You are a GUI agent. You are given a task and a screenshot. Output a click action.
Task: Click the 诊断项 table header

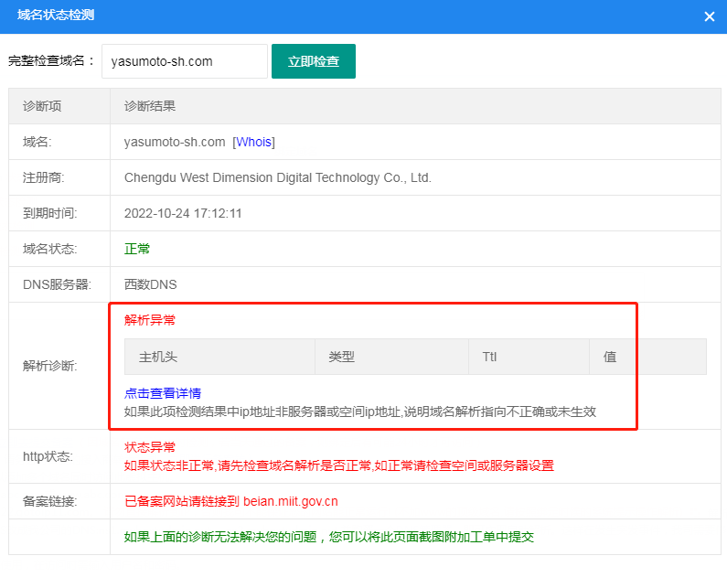coord(42,106)
